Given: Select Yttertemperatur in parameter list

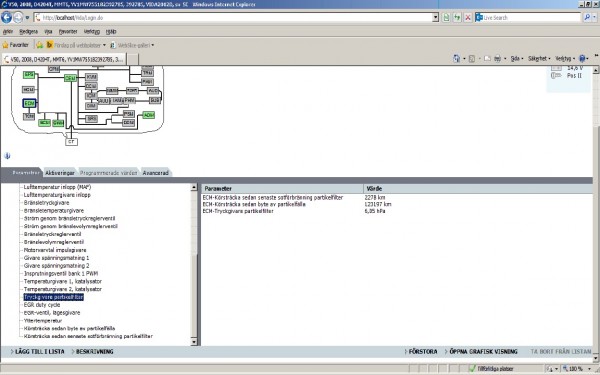Looking at the screenshot, I should [x=43, y=321].
